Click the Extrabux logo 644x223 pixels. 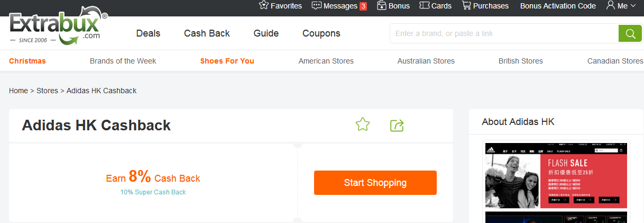tap(58, 26)
